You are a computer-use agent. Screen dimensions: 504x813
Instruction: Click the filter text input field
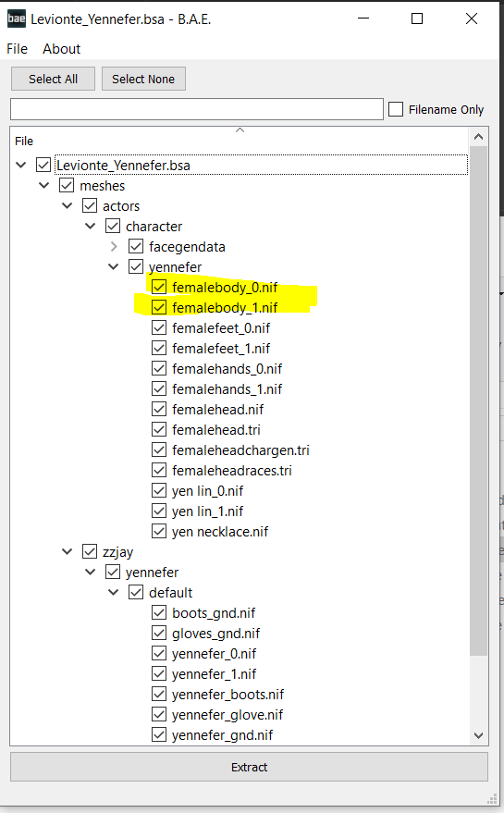click(197, 109)
